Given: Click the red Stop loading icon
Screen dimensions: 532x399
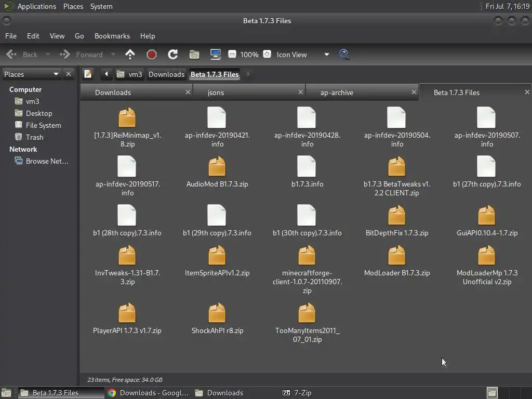Looking at the screenshot, I should (x=151, y=54).
